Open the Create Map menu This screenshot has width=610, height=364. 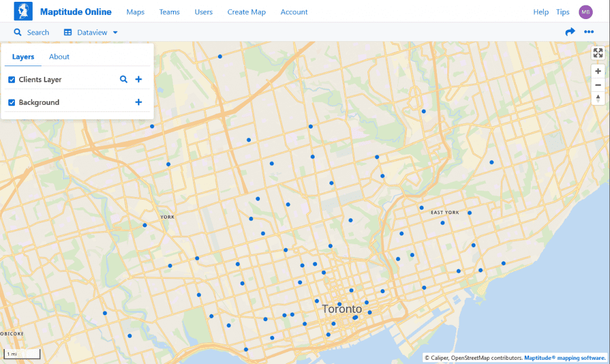tap(246, 11)
